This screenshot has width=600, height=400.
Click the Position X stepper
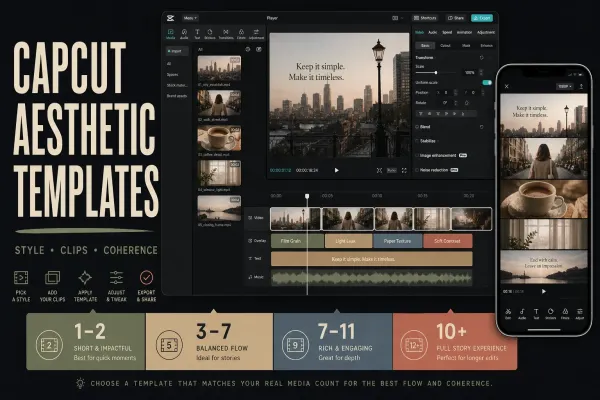455,93
